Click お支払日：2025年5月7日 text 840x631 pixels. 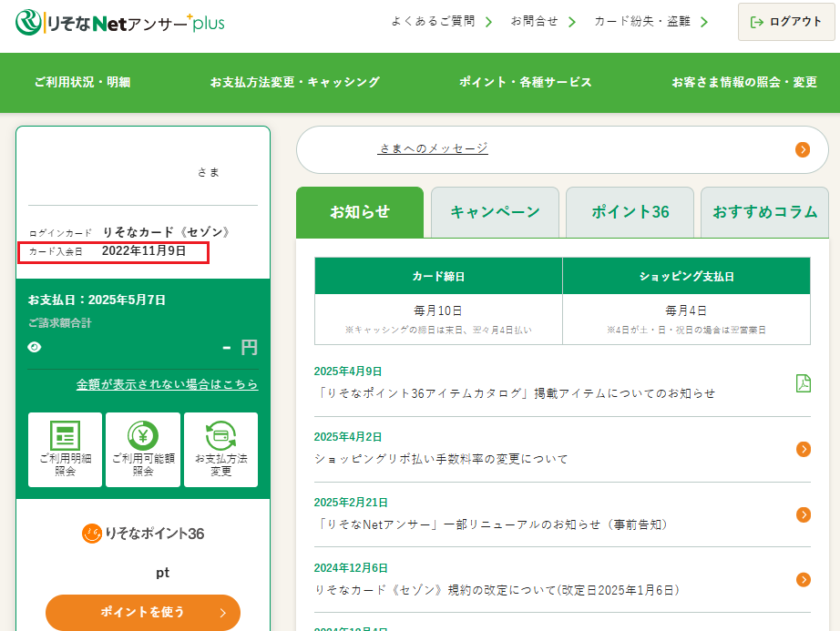pos(97,300)
